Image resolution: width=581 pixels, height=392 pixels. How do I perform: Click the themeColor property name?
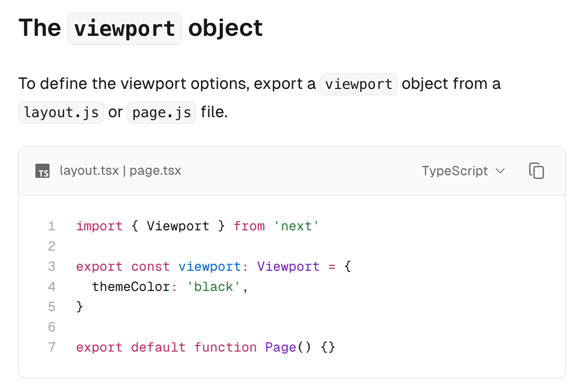(x=131, y=286)
